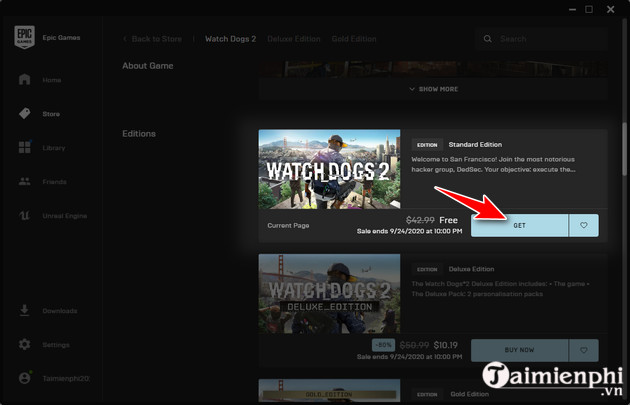
Task: Add Standard Edition to wishlist heart
Action: point(584,225)
